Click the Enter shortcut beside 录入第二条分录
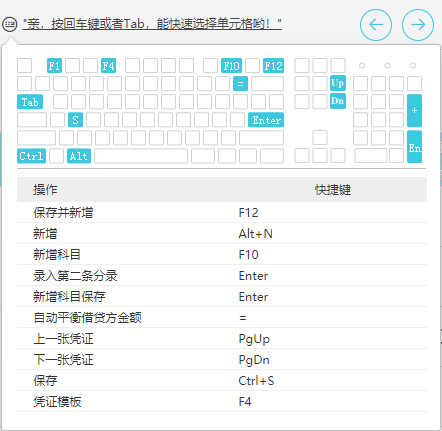Image resolution: width=442 pixels, height=431 pixels. pos(253,276)
